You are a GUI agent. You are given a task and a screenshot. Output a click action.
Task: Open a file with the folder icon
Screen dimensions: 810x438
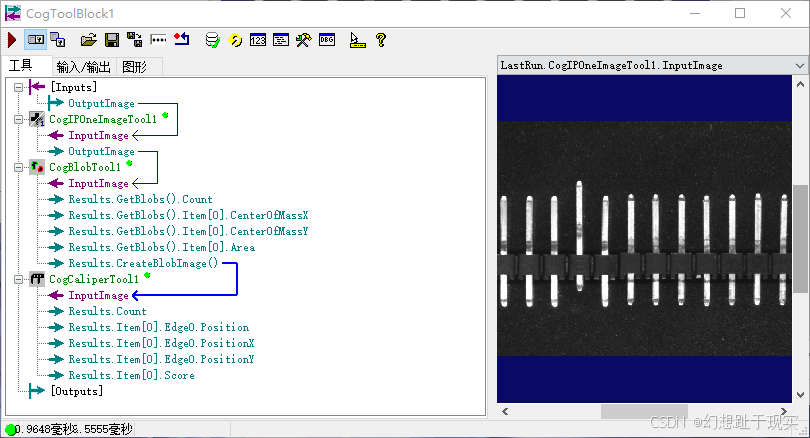88,40
